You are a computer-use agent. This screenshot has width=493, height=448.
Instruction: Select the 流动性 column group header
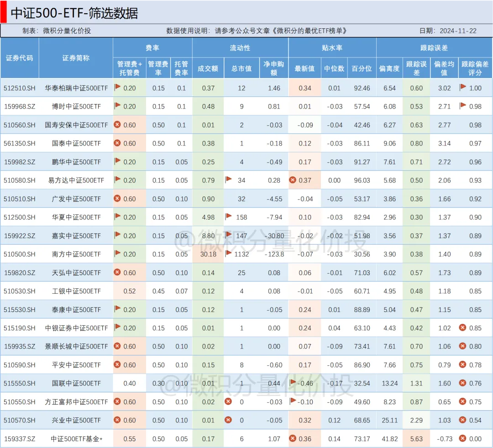(x=240, y=47)
